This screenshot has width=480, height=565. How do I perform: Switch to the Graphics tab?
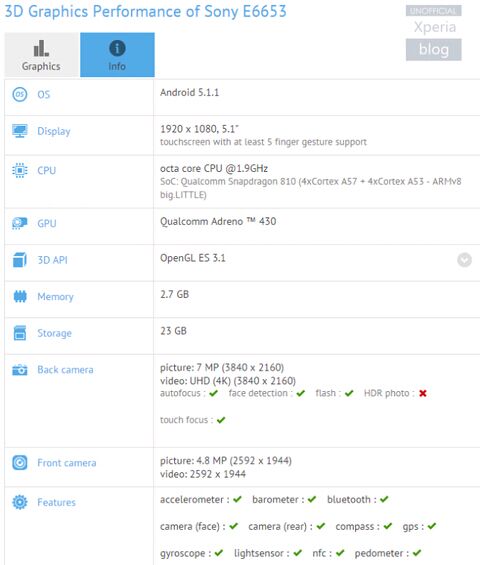point(41,55)
